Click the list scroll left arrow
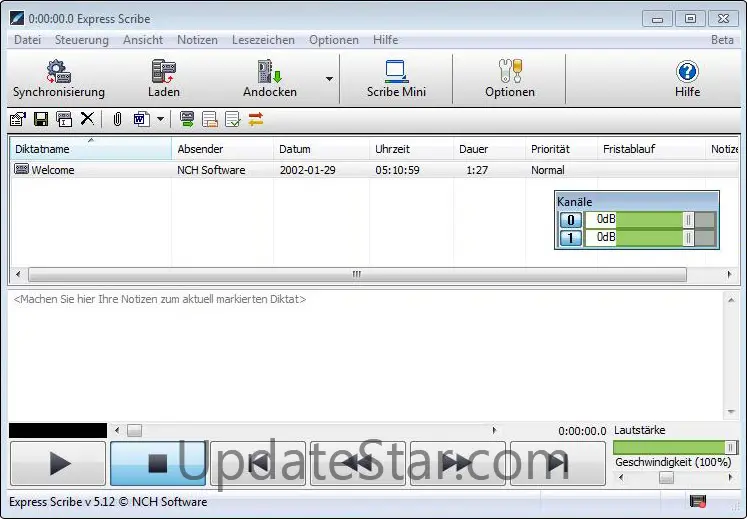 coord(18,274)
